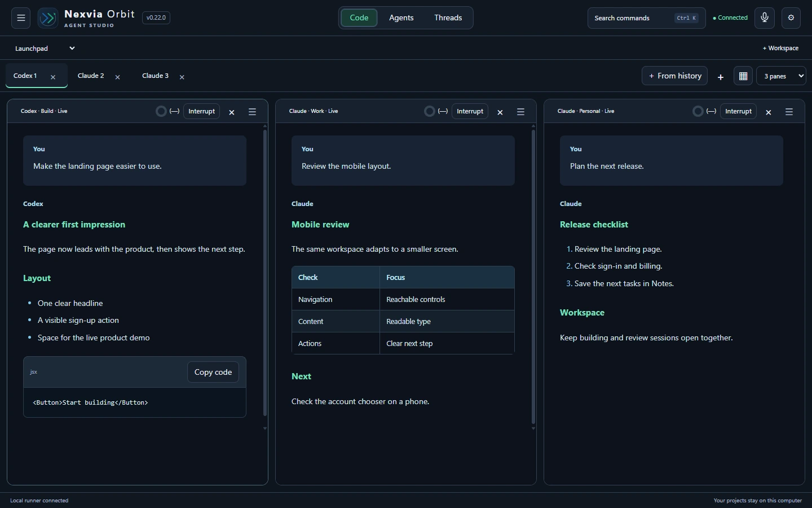
Task: Close the Codex Build pane
Action: coord(232,112)
